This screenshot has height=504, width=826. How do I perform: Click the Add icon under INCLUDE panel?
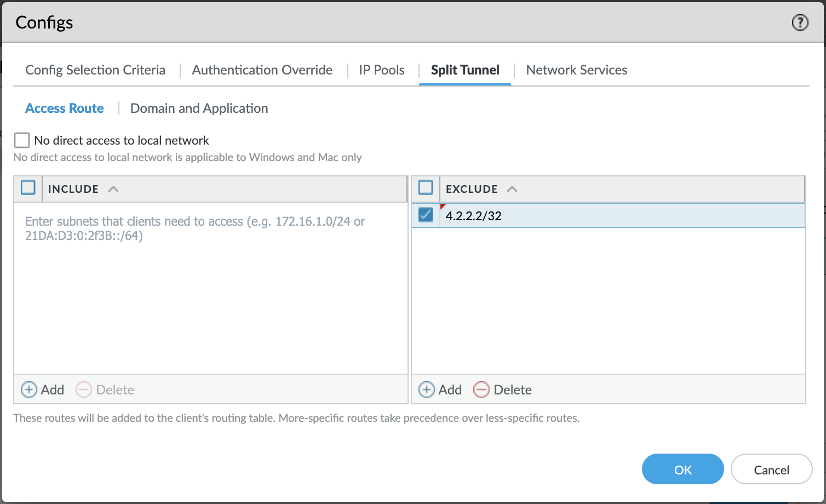pyautogui.click(x=29, y=390)
